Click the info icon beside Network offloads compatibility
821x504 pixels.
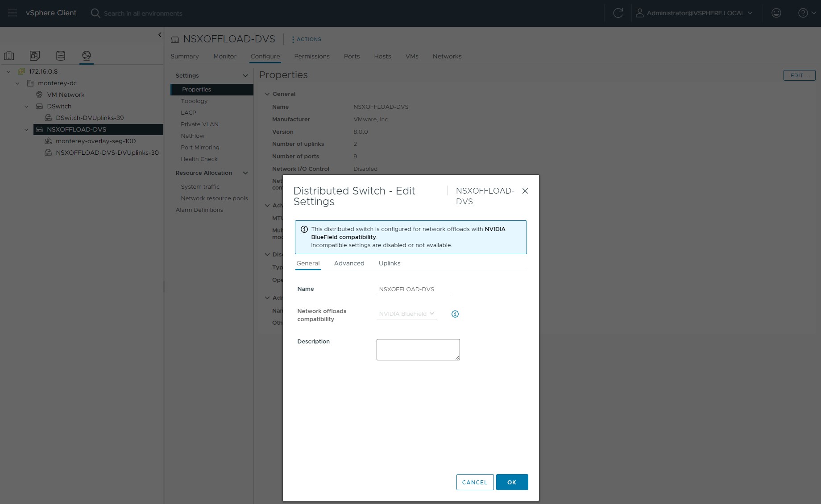pyautogui.click(x=455, y=314)
